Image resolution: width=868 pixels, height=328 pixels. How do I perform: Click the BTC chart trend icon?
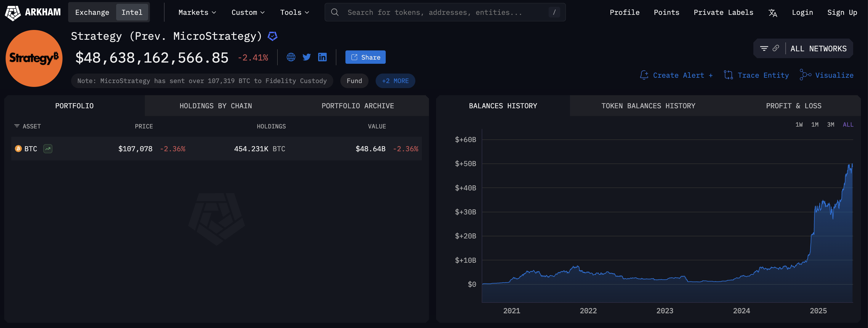pos(48,149)
